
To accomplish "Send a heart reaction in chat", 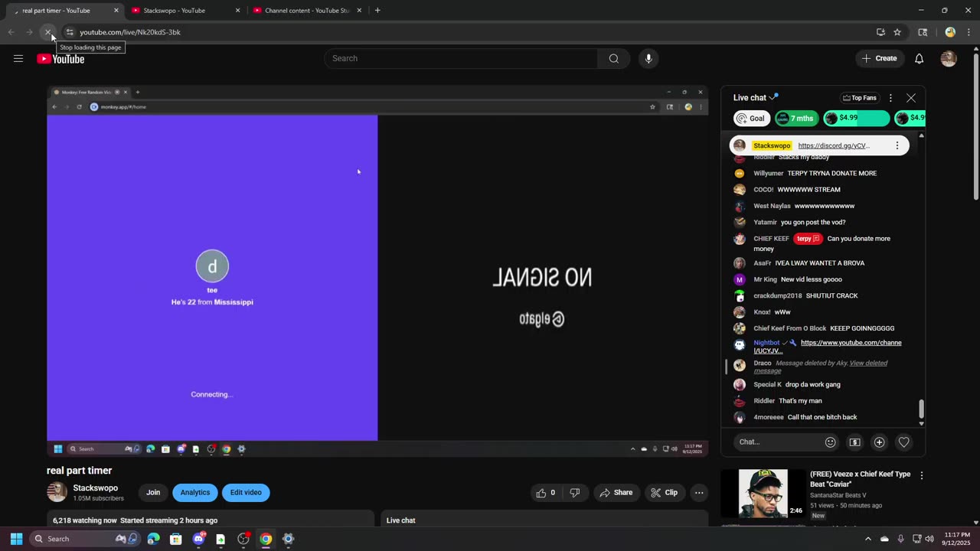I will pos(903,442).
